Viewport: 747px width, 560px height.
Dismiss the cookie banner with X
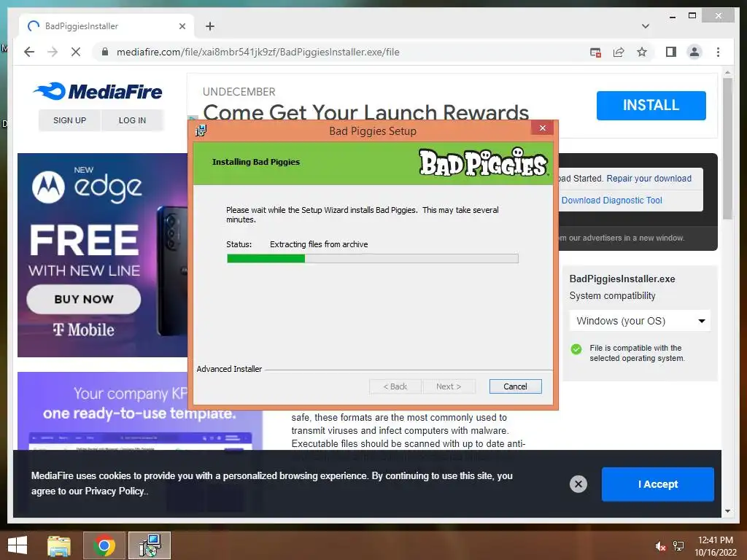tap(578, 484)
